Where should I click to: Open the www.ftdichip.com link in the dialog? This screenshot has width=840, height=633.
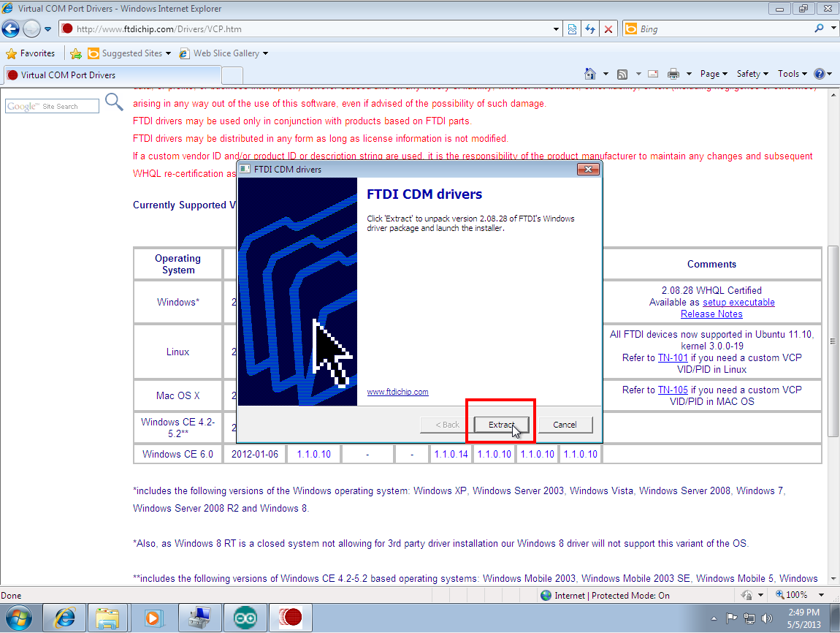click(397, 392)
